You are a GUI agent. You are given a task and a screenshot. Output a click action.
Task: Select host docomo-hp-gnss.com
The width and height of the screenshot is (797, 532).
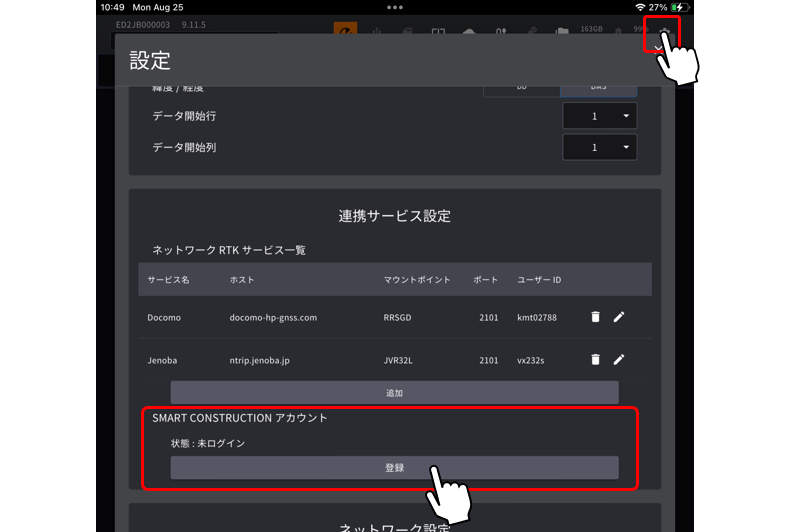point(273,318)
